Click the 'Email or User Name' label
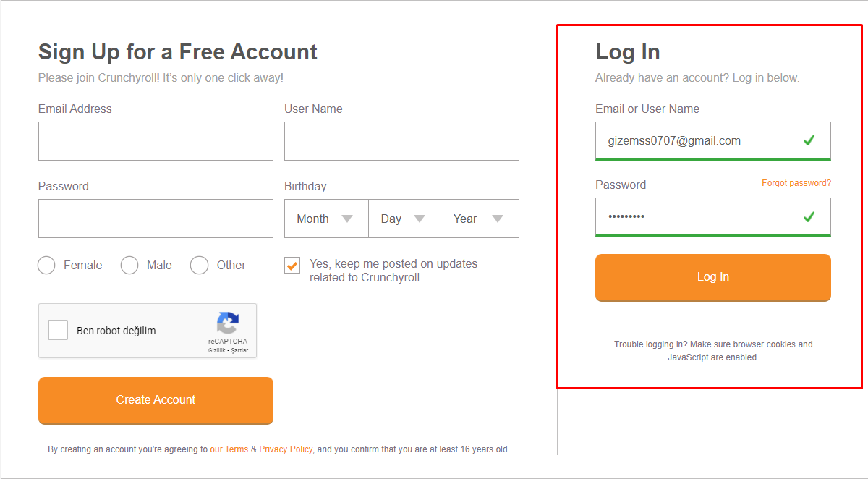The width and height of the screenshot is (868, 479). [647, 109]
